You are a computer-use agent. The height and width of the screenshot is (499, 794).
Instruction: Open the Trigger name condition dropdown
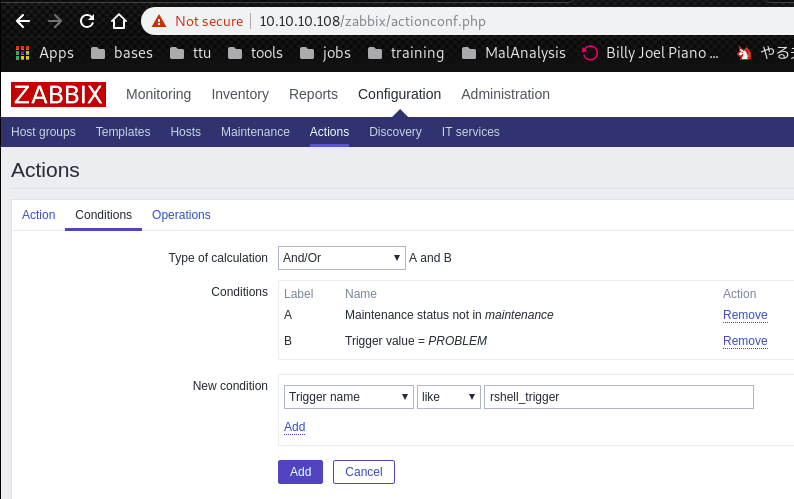[x=348, y=397]
